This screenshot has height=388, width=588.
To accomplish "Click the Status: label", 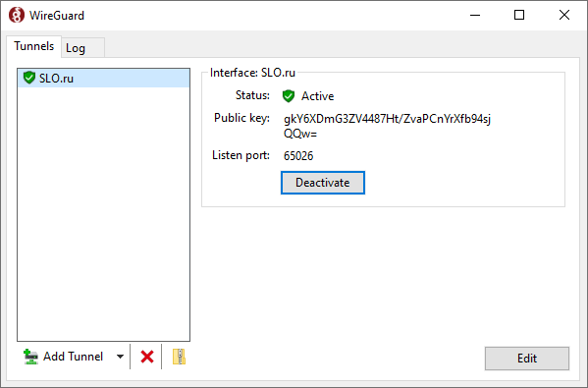I will coord(252,95).
